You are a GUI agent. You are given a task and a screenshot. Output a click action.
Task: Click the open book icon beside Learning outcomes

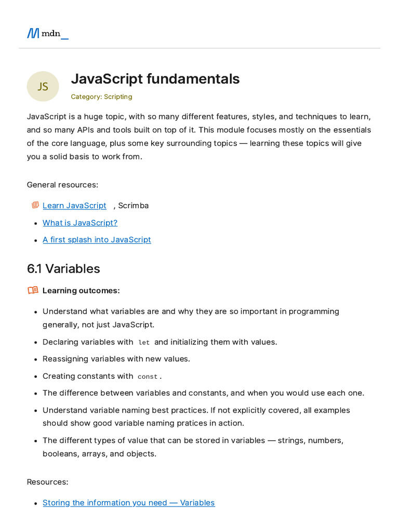point(33,290)
